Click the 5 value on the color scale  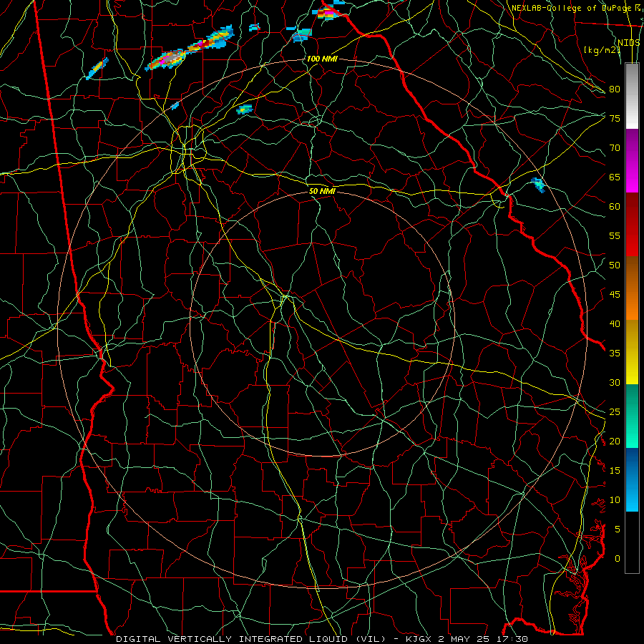coord(618,530)
